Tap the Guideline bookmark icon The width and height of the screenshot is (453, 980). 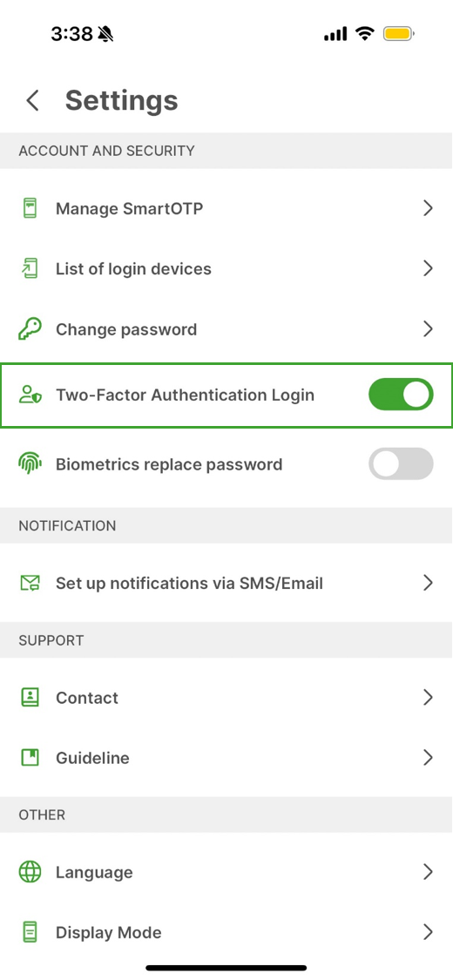pyautogui.click(x=30, y=758)
